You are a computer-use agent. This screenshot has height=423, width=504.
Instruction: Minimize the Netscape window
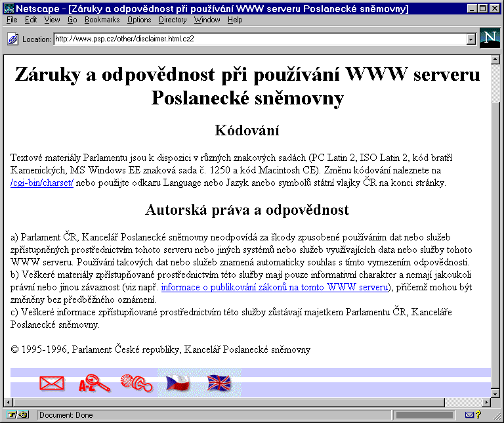pyautogui.click(x=472, y=9)
